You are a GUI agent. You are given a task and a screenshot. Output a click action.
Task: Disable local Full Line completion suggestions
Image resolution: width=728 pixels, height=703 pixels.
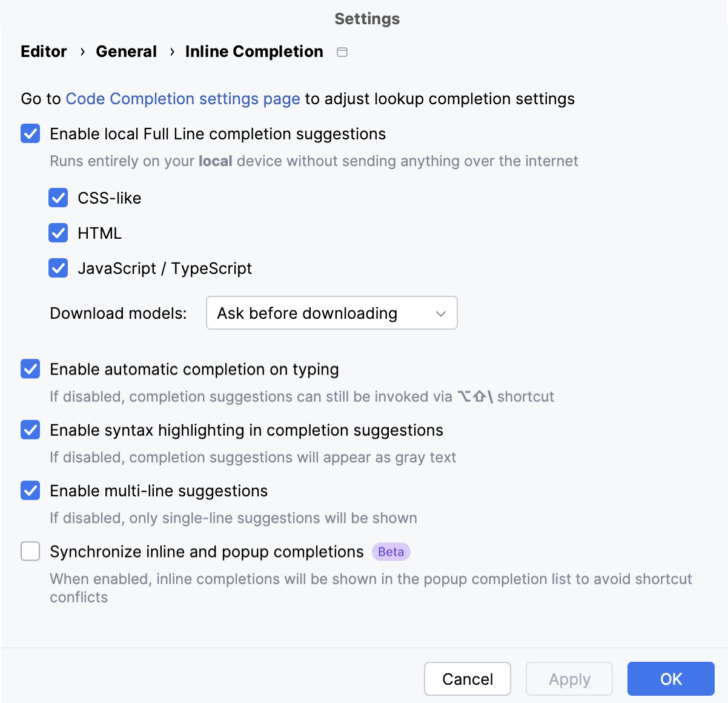coord(30,134)
